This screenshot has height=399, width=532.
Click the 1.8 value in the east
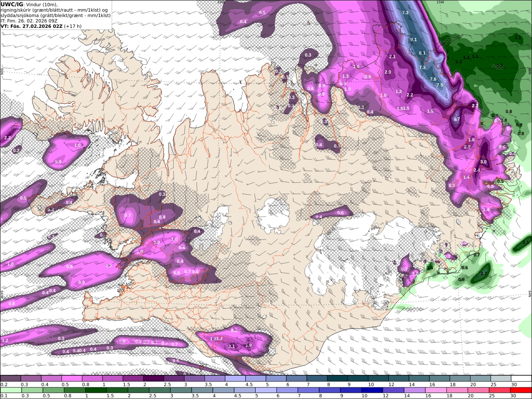click(471, 140)
